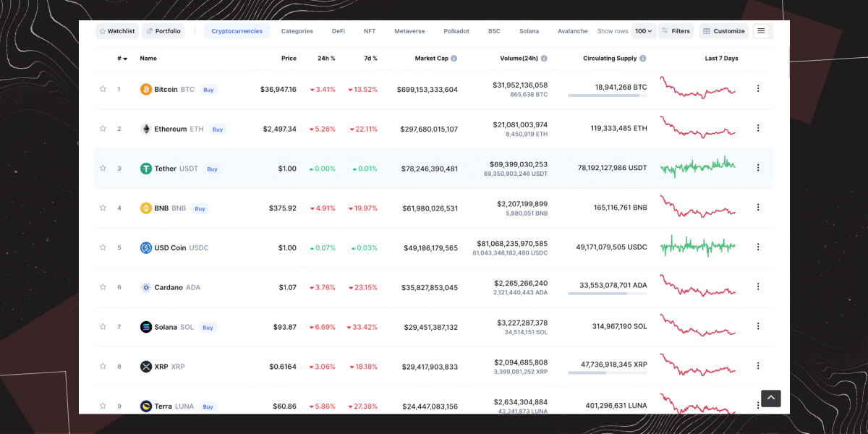Star Terra LUNA for watchlist

[x=103, y=406]
